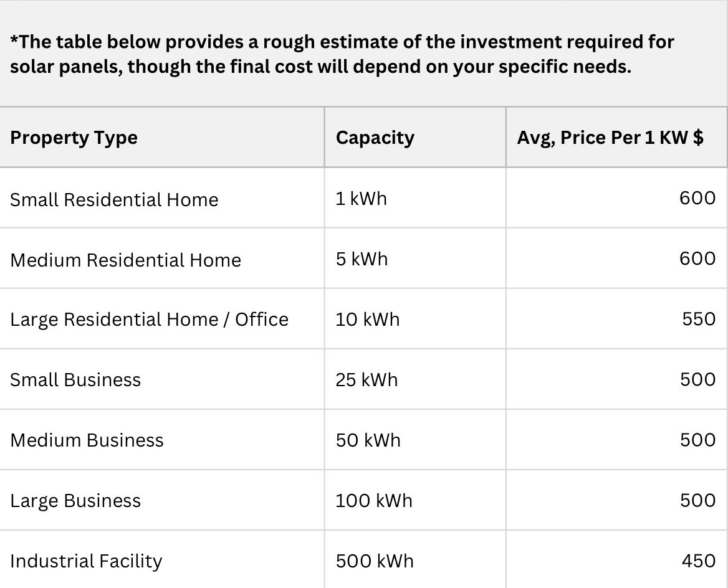
Task: Select the Large Business cell
Action: tap(75, 501)
